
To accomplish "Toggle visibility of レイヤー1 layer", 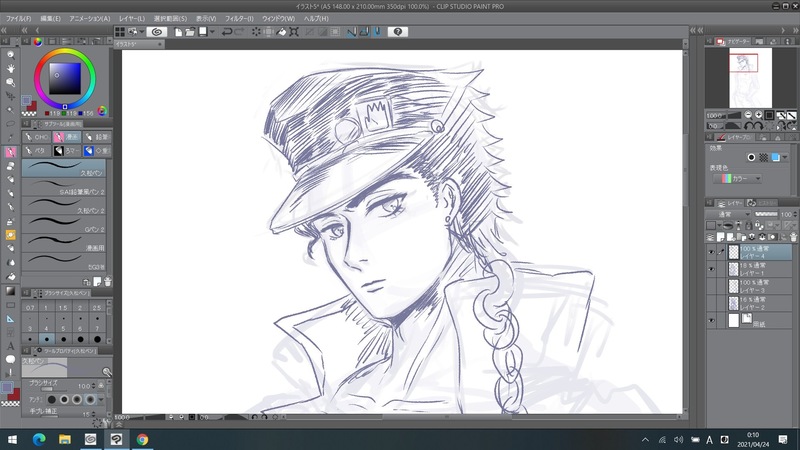I will coord(711,270).
